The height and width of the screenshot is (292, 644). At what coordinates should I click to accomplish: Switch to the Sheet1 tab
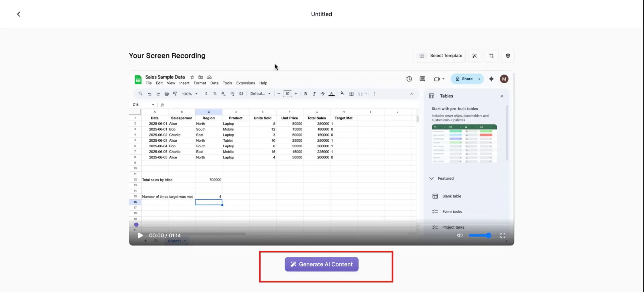175,241
